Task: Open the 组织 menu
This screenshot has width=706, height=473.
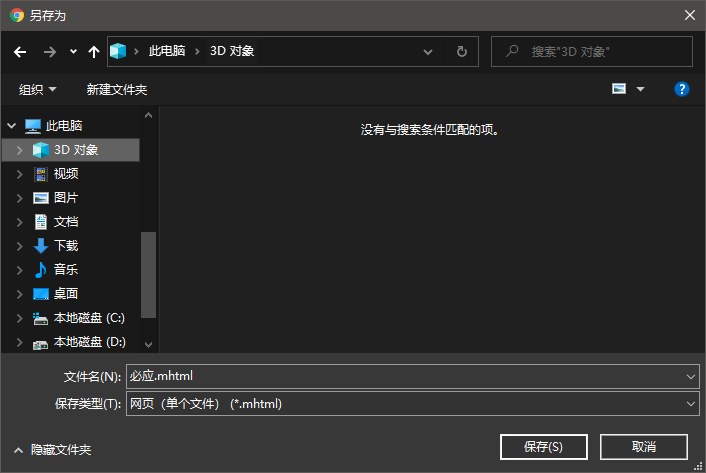Action: (x=37, y=89)
